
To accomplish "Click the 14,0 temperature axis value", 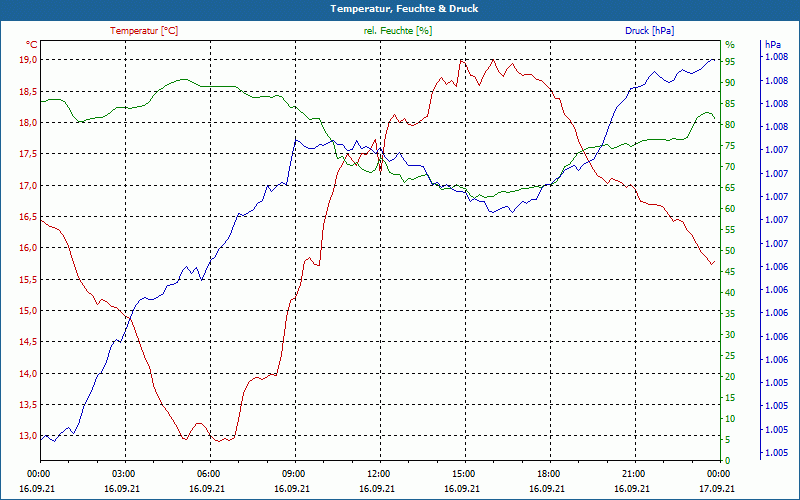I will point(29,373).
